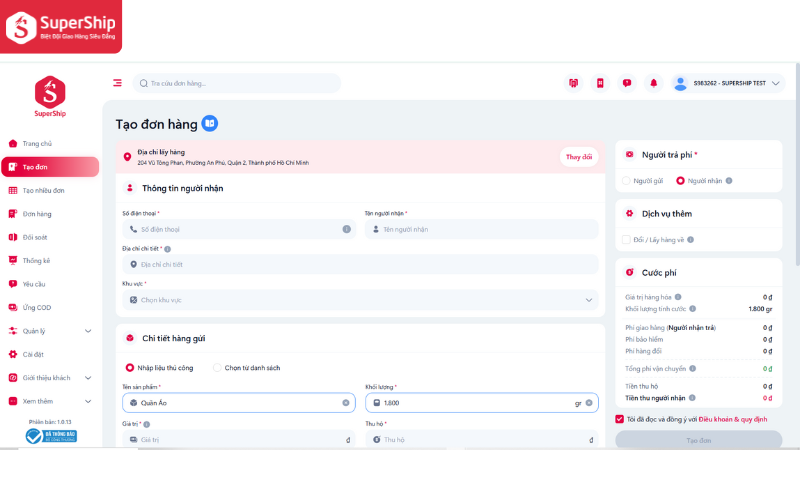This screenshot has width=800, height=500.
Task: Click the Thay đổi button
Action: pos(579,157)
